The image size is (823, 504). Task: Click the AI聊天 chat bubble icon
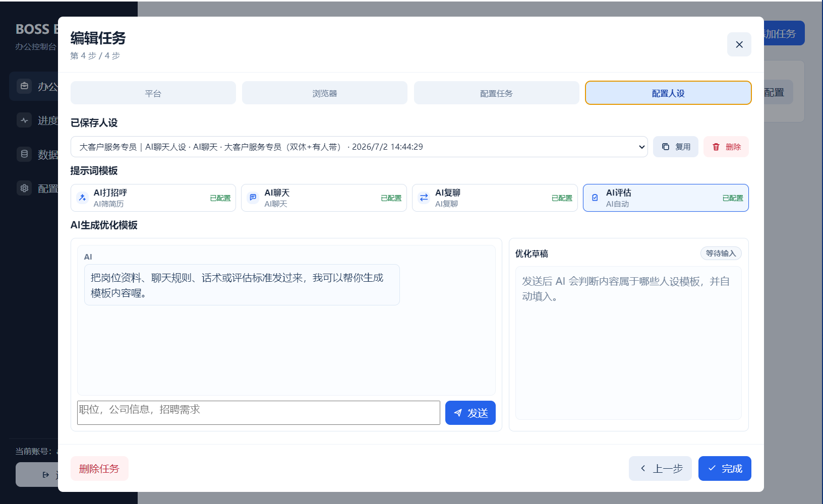pyautogui.click(x=253, y=198)
